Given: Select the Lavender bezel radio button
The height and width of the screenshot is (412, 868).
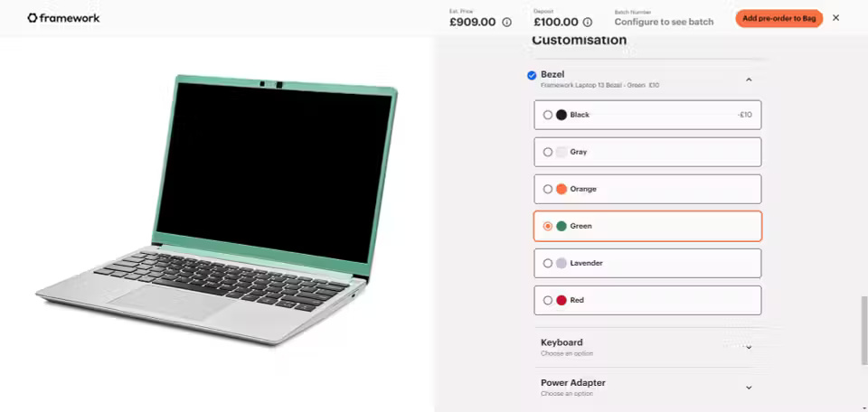Looking at the screenshot, I should [x=548, y=263].
